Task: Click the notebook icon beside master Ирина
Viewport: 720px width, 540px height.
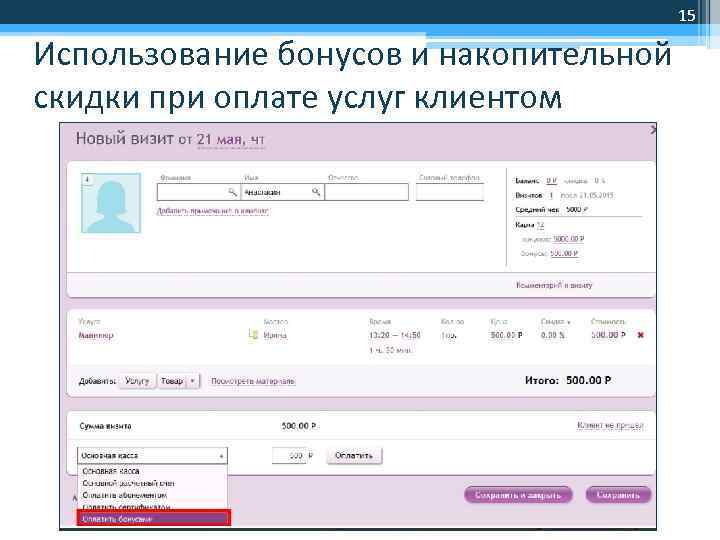Action: tap(253, 335)
